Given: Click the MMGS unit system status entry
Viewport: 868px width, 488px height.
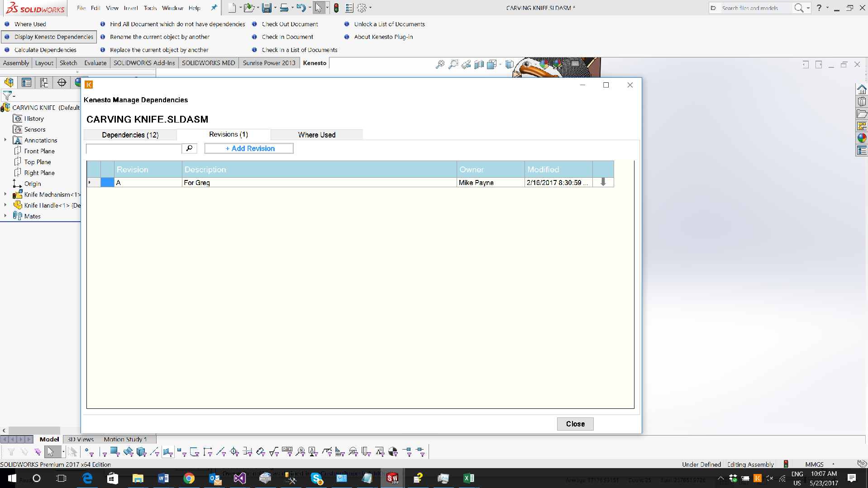Looking at the screenshot, I should [x=814, y=464].
